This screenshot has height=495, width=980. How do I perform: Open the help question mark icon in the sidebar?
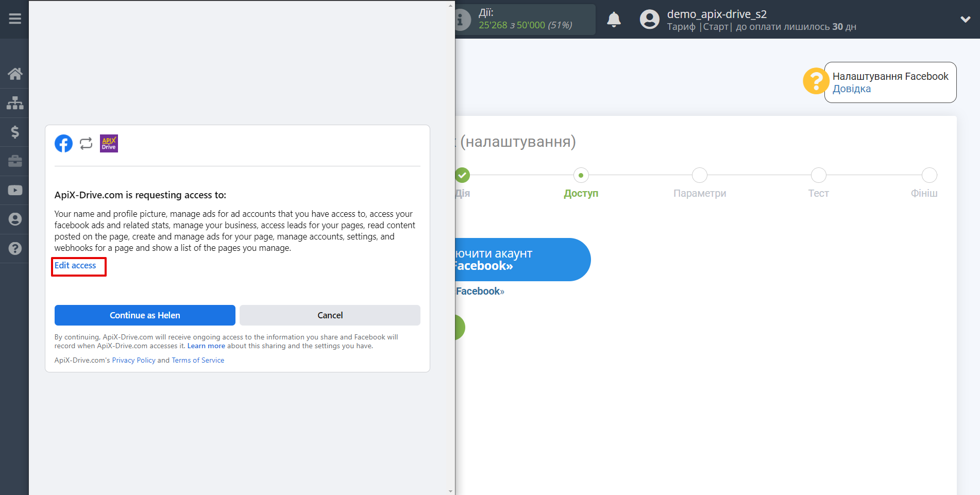coord(15,248)
